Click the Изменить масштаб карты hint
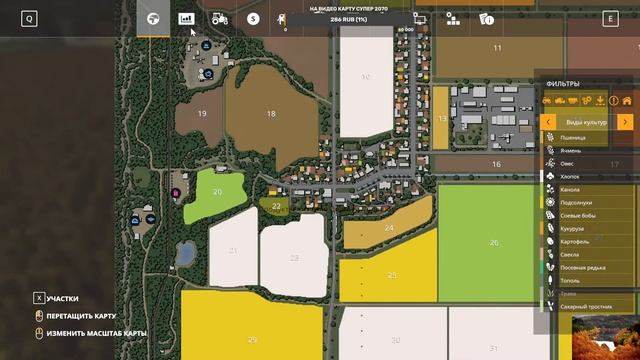The image size is (640, 360). click(x=91, y=333)
